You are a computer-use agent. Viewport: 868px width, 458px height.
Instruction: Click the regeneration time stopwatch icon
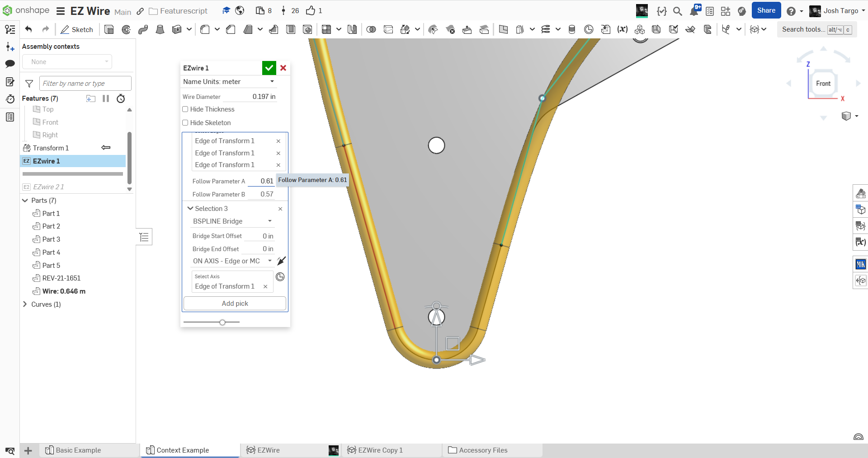[121, 98]
